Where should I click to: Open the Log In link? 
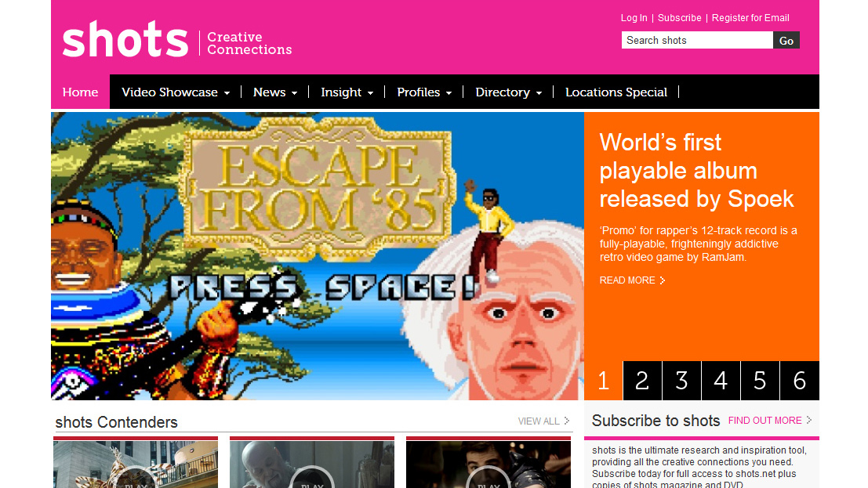pyautogui.click(x=634, y=18)
